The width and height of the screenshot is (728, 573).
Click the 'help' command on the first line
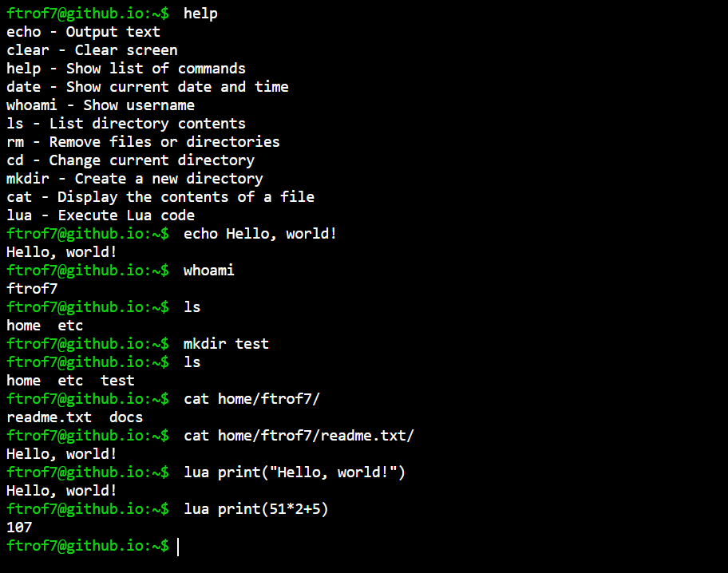(x=200, y=14)
